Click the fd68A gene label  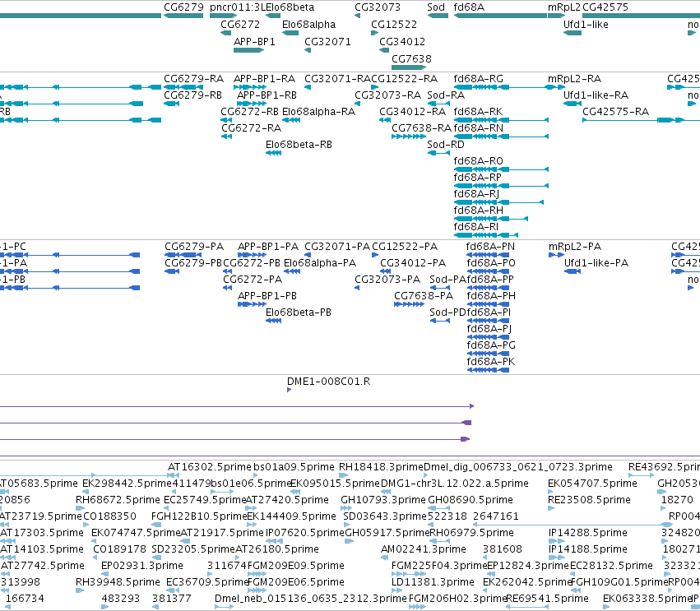click(469, 7)
